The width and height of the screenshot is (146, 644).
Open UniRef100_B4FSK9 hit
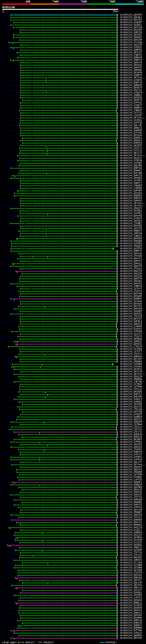(x=131, y=309)
